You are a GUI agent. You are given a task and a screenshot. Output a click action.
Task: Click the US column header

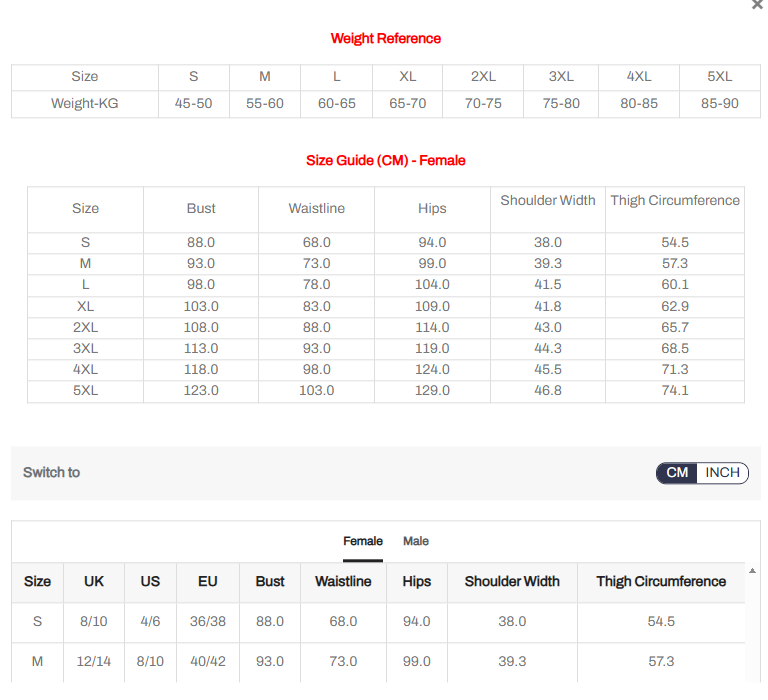click(150, 581)
